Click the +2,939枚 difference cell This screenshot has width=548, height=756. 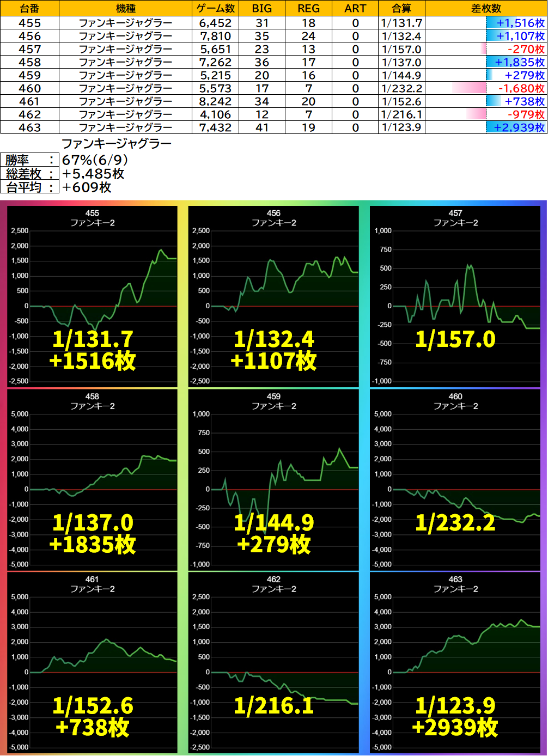tap(486, 127)
